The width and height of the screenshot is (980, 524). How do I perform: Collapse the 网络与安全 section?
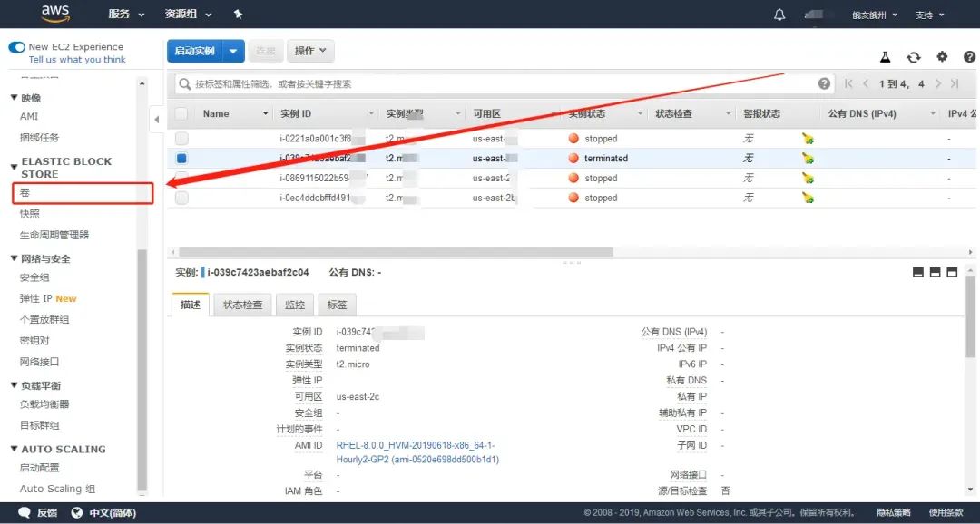pos(15,258)
